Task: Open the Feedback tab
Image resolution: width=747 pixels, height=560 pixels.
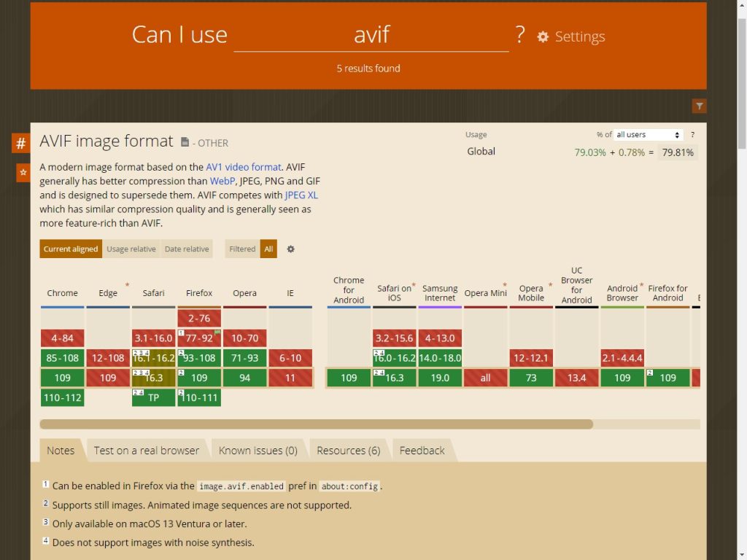Action: (x=422, y=451)
